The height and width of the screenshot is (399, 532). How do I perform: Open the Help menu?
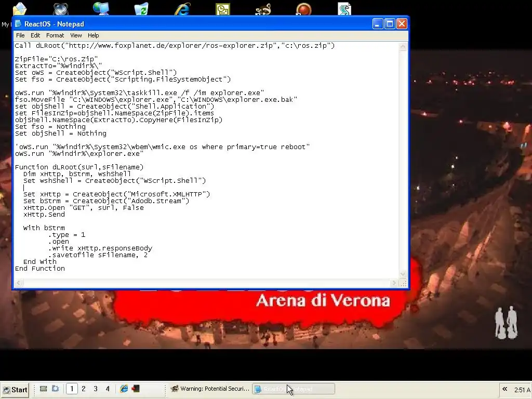click(x=94, y=35)
